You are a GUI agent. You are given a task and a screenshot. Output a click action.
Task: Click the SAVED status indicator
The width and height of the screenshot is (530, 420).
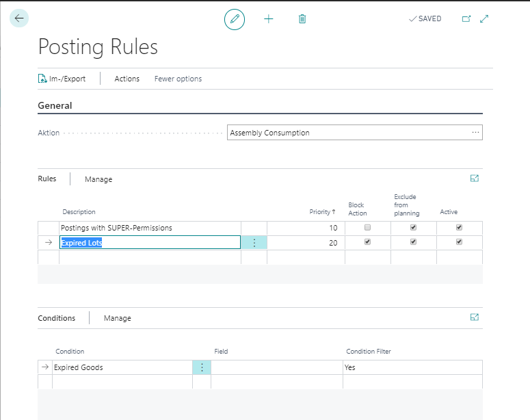point(425,18)
